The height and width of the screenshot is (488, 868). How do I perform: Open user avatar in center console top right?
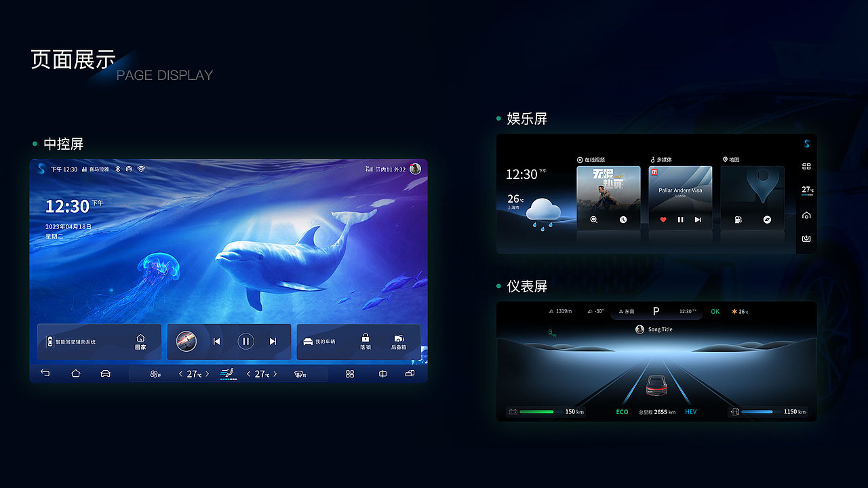pyautogui.click(x=415, y=169)
